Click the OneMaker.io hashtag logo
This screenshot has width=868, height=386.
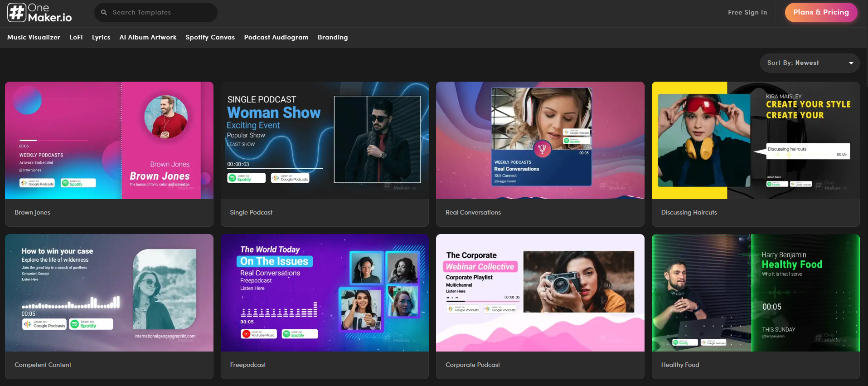(x=39, y=13)
